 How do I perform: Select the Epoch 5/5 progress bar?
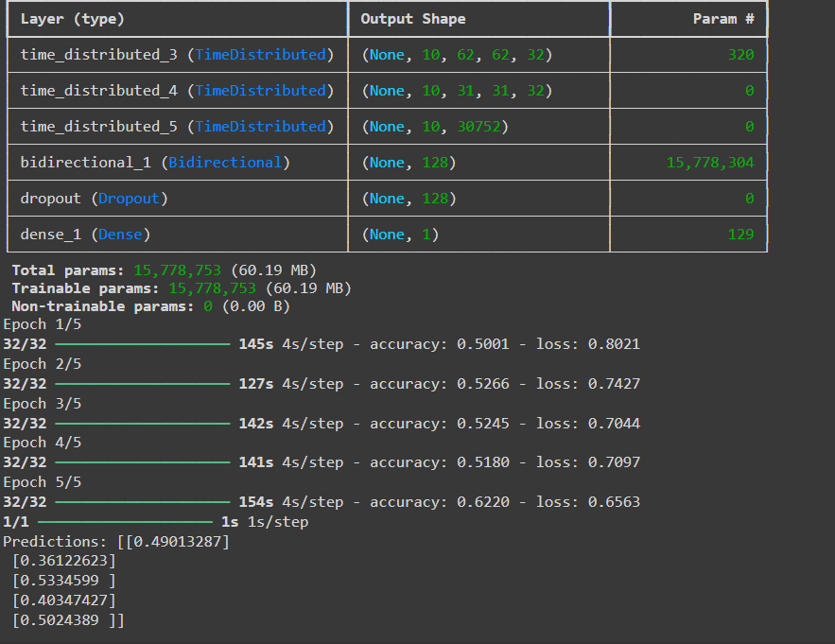coord(143,501)
